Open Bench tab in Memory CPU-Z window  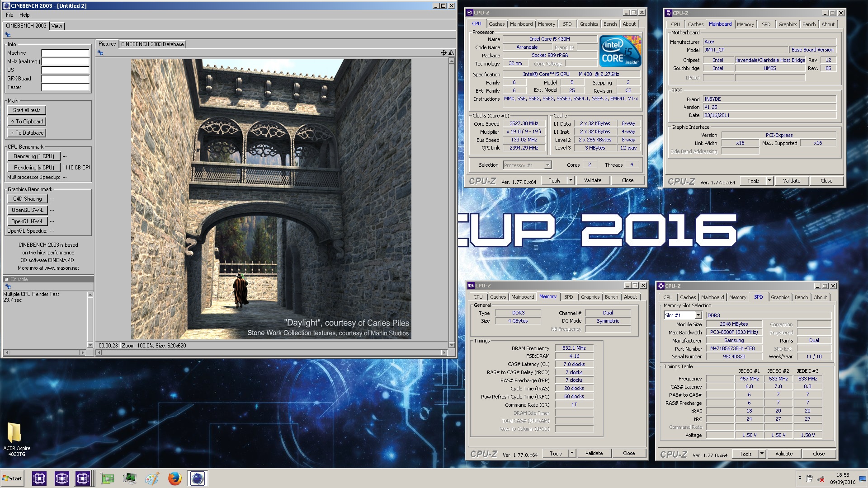pyautogui.click(x=611, y=297)
